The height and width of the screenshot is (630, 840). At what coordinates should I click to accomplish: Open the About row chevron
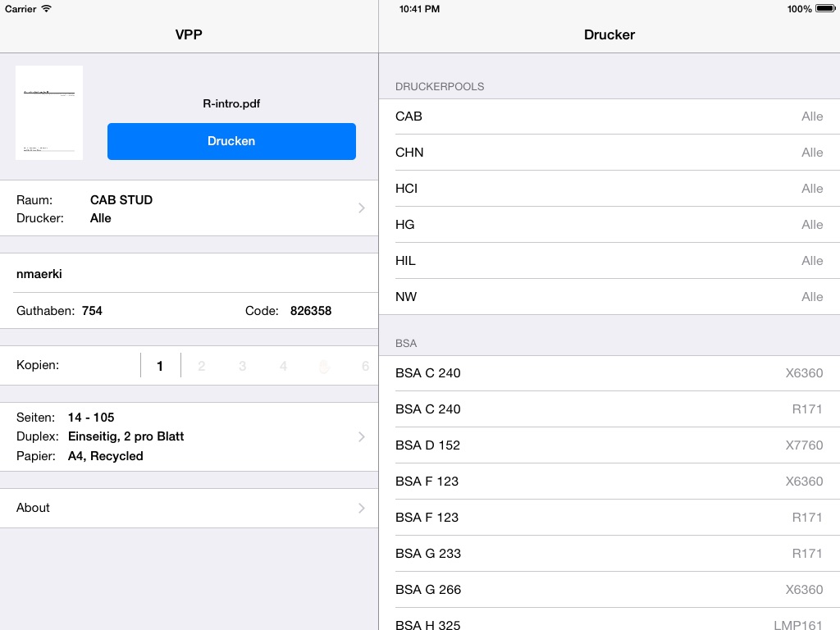[x=362, y=508]
